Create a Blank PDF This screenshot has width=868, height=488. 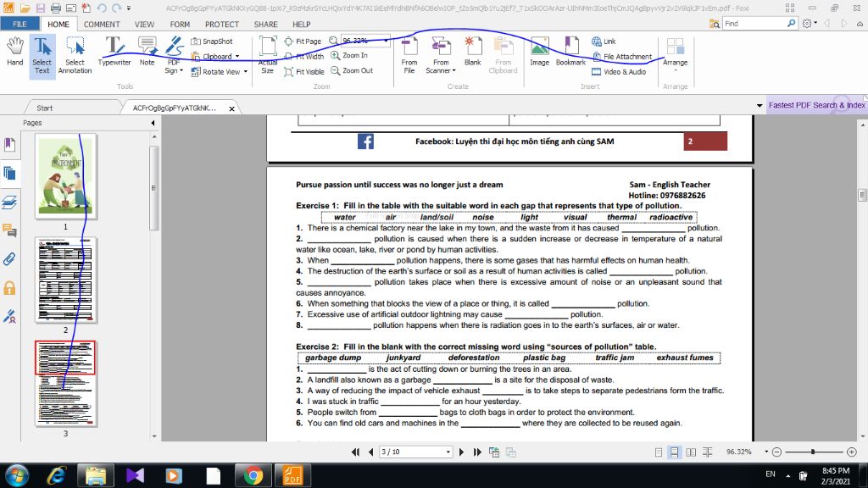point(473,52)
